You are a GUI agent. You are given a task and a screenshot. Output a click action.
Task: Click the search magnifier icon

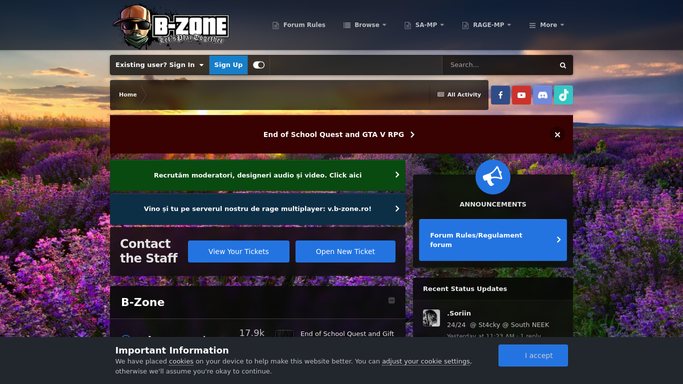563,65
